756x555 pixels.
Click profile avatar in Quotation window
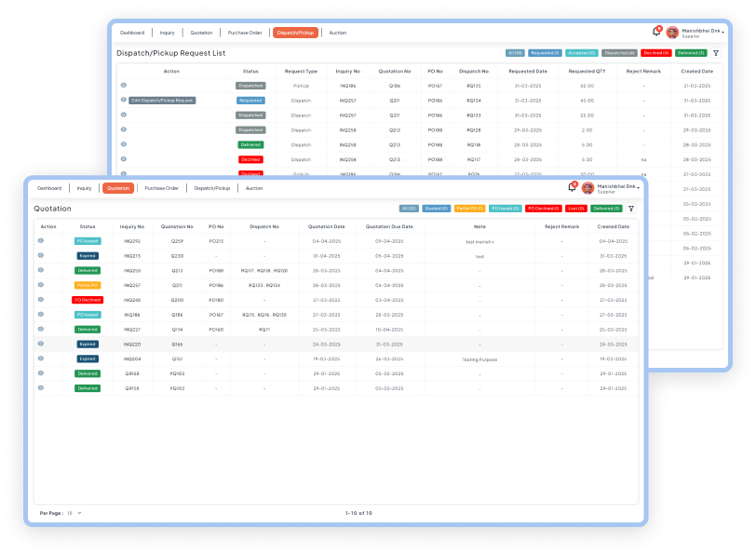(x=587, y=188)
